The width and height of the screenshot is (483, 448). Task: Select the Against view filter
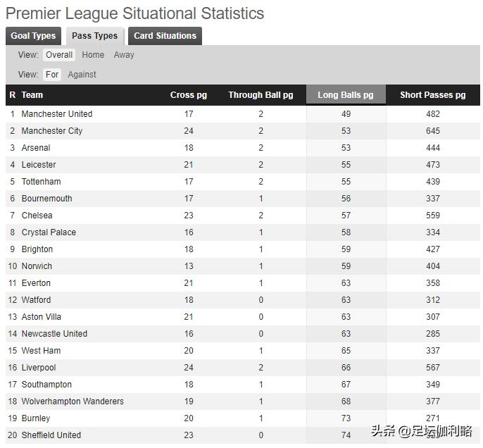point(82,75)
